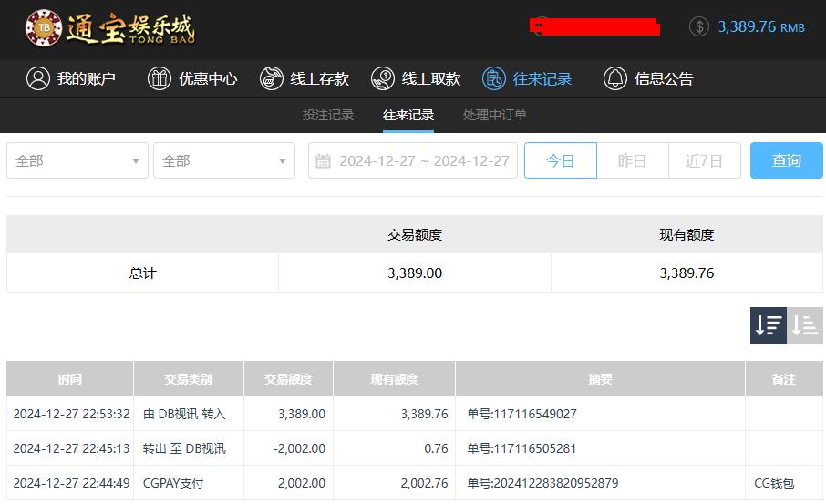This screenshot has width=826, height=504.
Task: Click time 2024-12-27 22:53:32
Action: coord(71,414)
